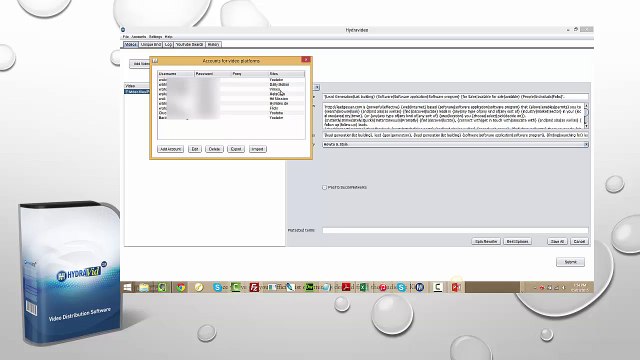The image size is (640, 360).
Task: Open the small dropdown above the title field
Action: tap(317, 87)
